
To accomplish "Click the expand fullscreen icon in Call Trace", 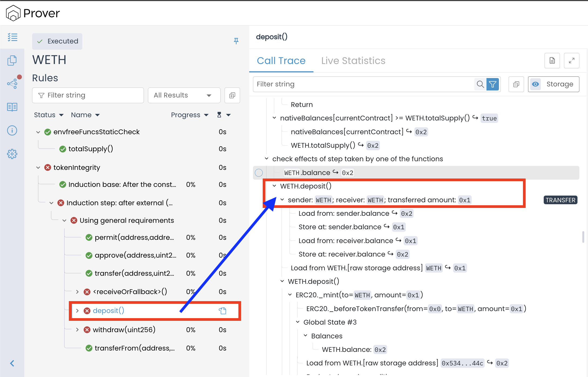I will click(571, 61).
